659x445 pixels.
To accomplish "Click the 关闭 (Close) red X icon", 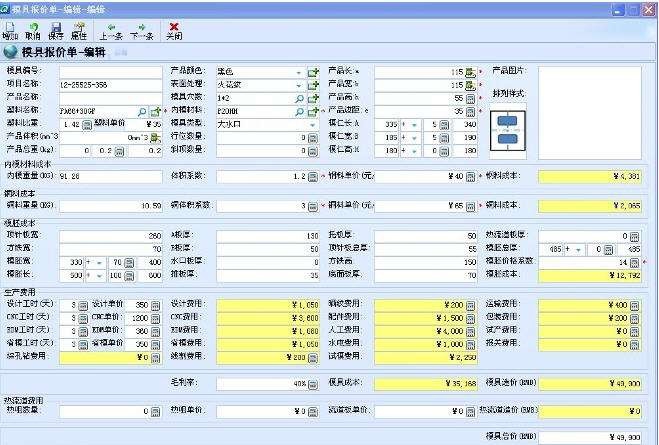I will click(x=174, y=29).
